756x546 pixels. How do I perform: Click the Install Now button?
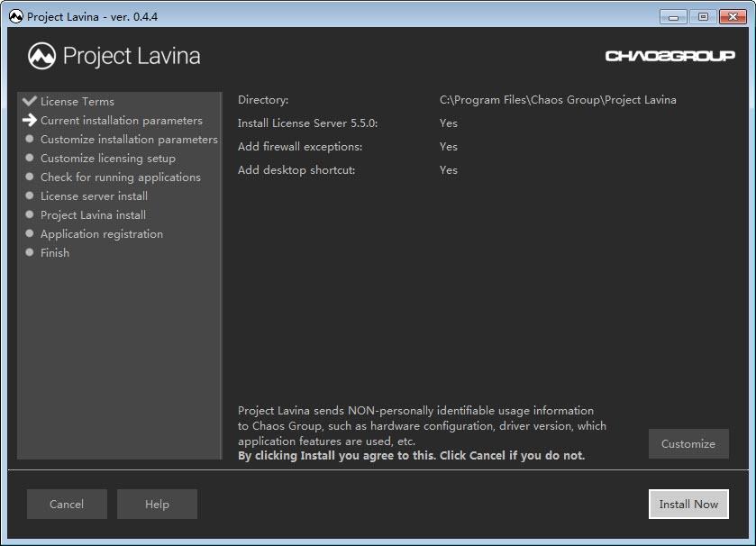click(x=688, y=504)
